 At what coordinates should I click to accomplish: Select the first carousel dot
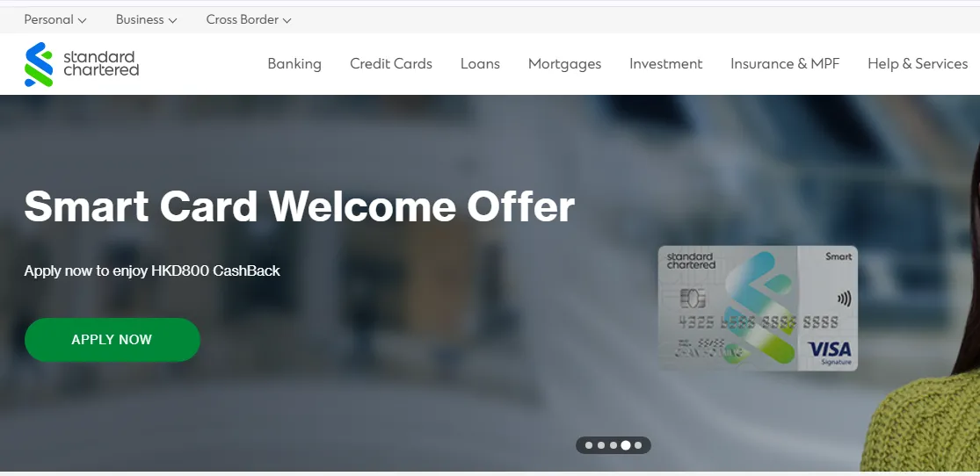coord(588,445)
